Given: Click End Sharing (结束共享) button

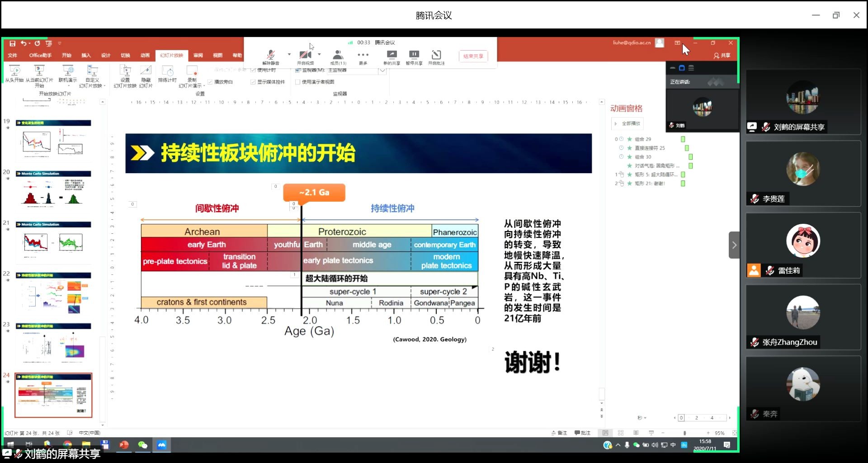Looking at the screenshot, I should [x=473, y=56].
